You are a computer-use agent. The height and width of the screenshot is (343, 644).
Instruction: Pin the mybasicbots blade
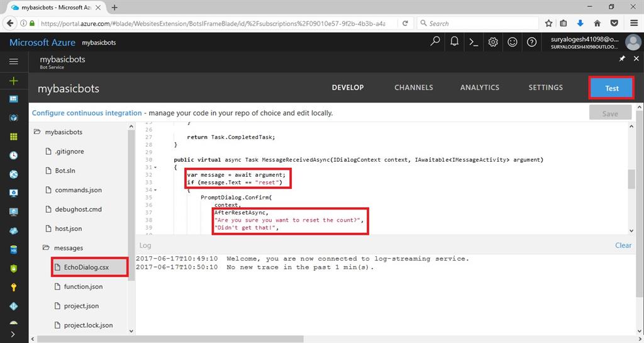[622, 59]
